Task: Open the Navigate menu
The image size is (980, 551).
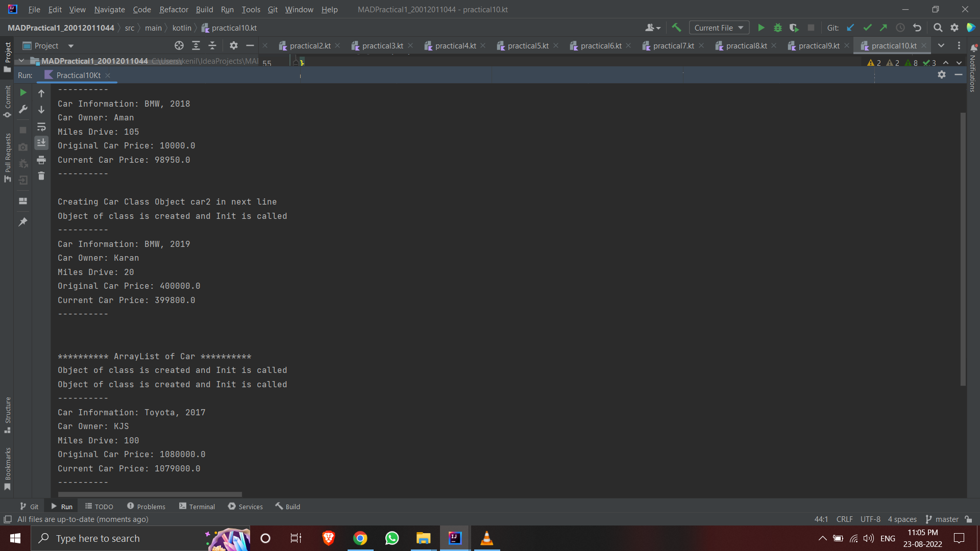Action: pos(109,9)
